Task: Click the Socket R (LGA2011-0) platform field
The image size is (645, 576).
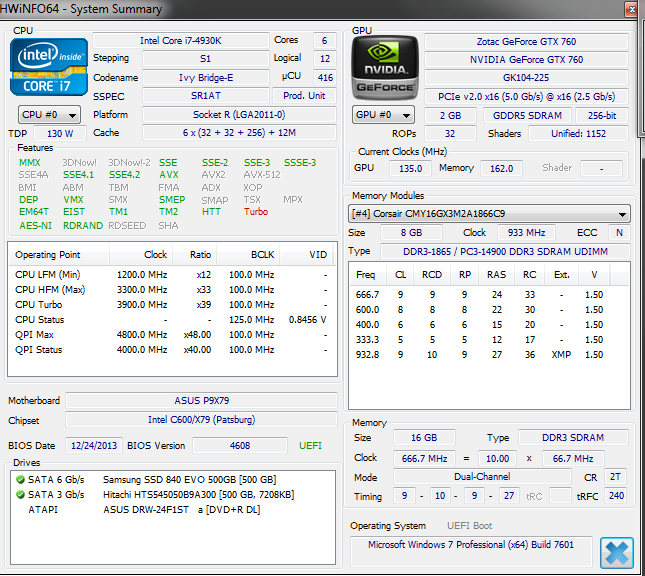Action: (x=239, y=115)
